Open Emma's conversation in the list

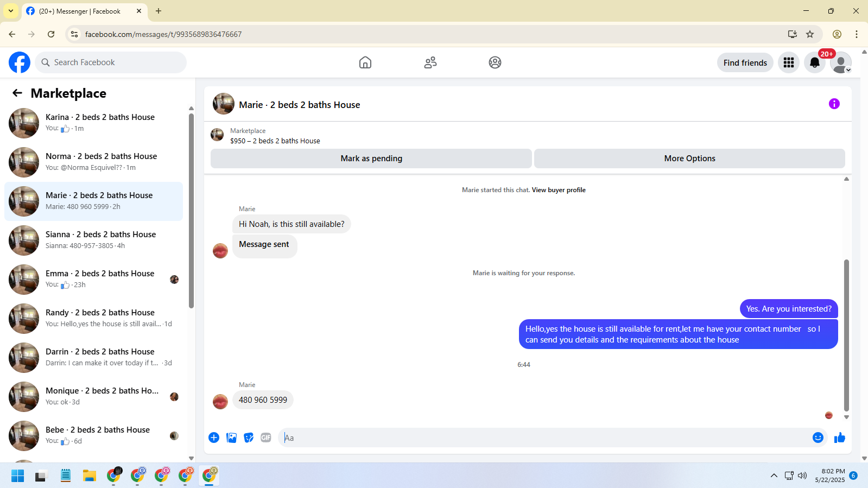(93, 280)
